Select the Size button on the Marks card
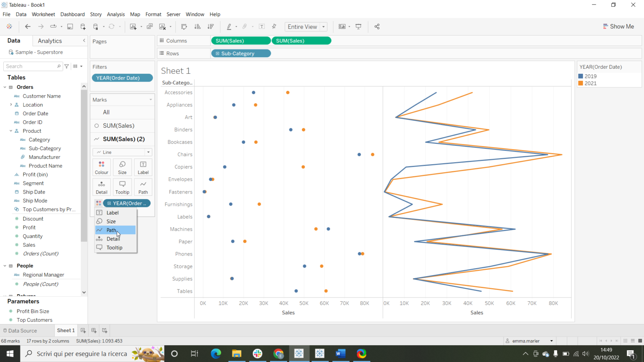 click(x=122, y=167)
